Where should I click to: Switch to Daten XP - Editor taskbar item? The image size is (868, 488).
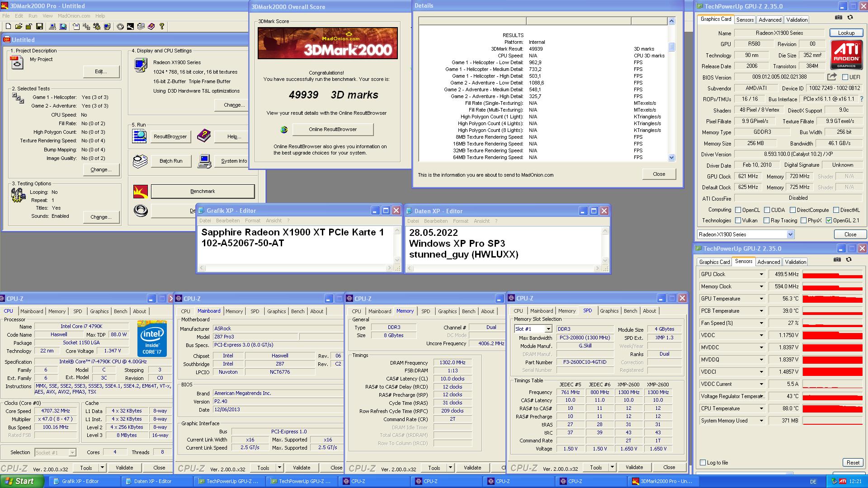click(x=156, y=481)
